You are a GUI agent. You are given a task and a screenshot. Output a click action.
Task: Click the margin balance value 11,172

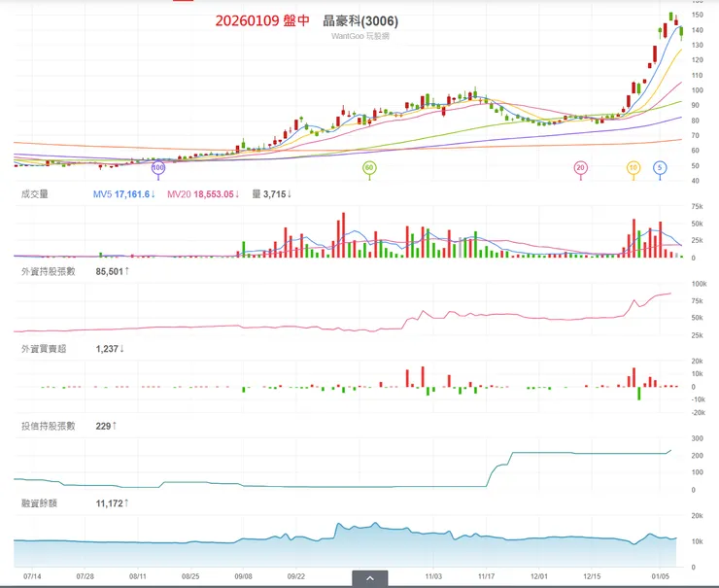(x=112, y=503)
